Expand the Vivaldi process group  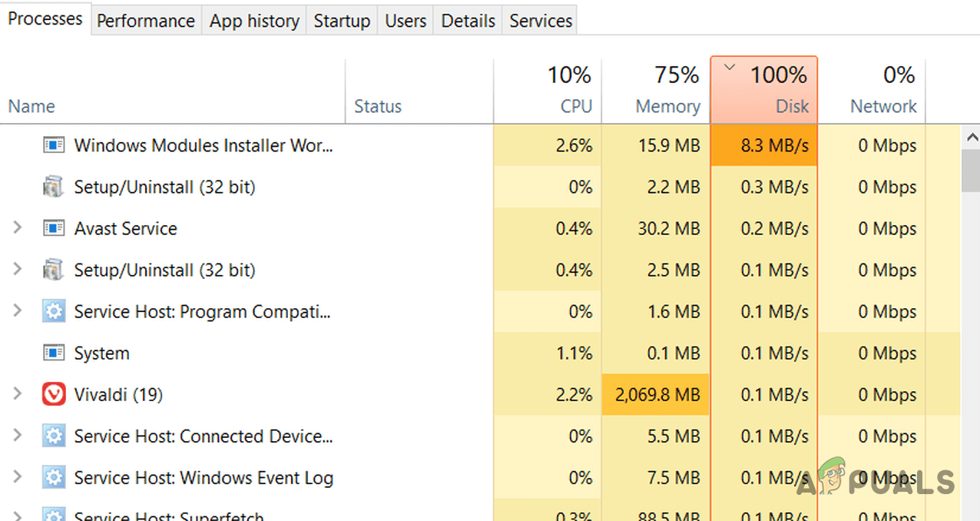17,394
